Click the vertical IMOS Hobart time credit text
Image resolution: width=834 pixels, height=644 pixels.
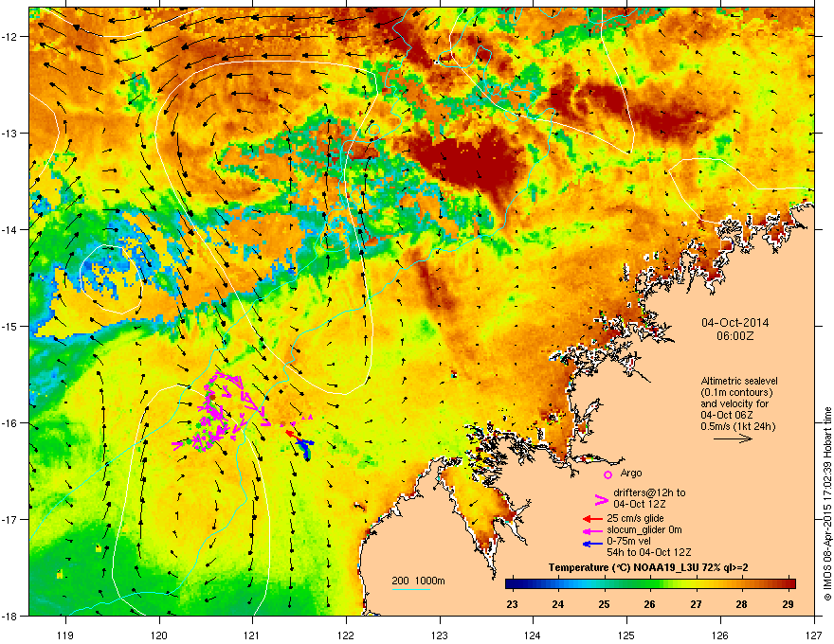[x=827, y=504]
